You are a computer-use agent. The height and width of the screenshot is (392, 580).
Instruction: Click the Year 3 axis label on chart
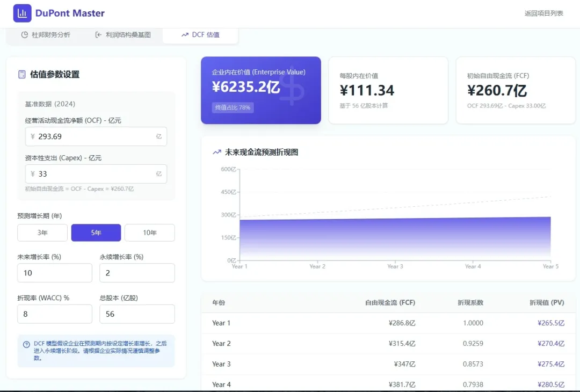(x=395, y=266)
